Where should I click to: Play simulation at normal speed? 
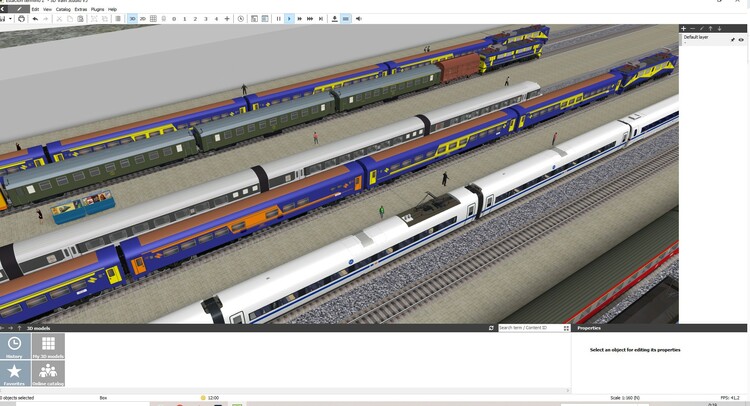[289, 19]
